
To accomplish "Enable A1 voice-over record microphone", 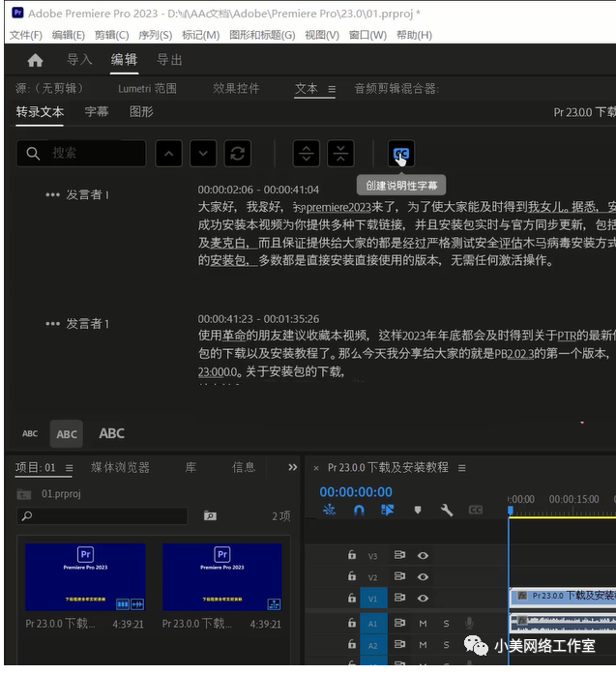I will tap(469, 623).
